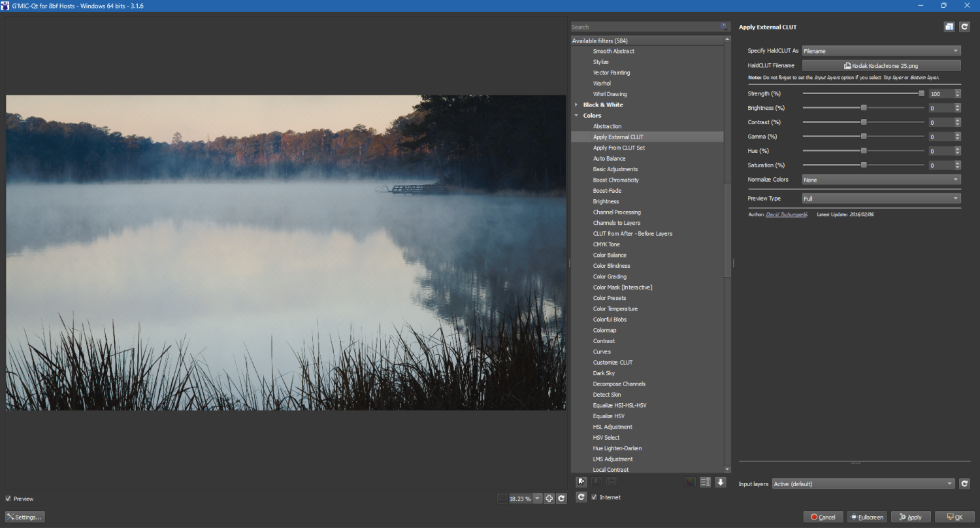Screen dimensions: 980x528
Task: Toggle the Internet checkbox
Action: (x=594, y=497)
